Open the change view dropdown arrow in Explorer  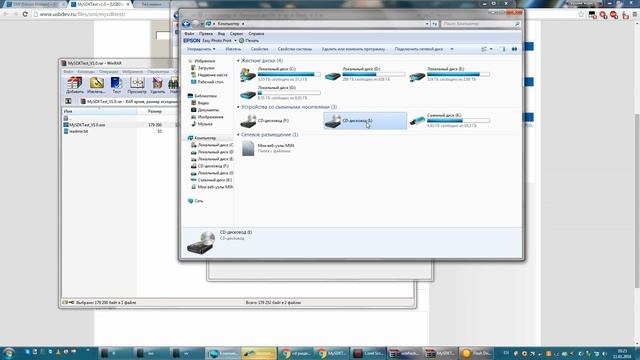(491, 49)
